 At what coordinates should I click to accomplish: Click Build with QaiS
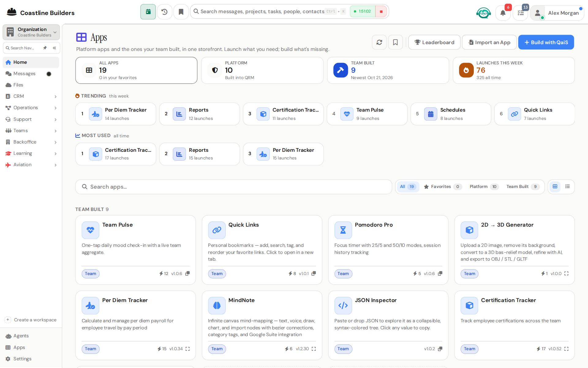pyautogui.click(x=546, y=42)
